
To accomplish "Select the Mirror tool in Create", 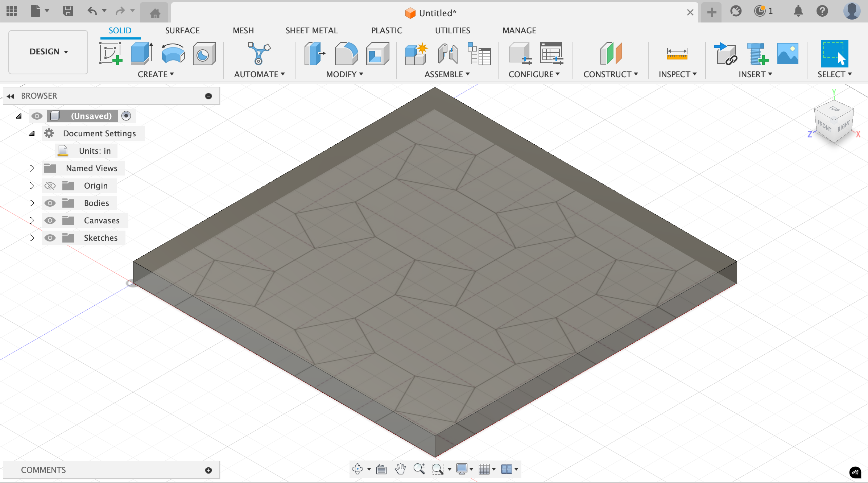I will click(x=155, y=74).
